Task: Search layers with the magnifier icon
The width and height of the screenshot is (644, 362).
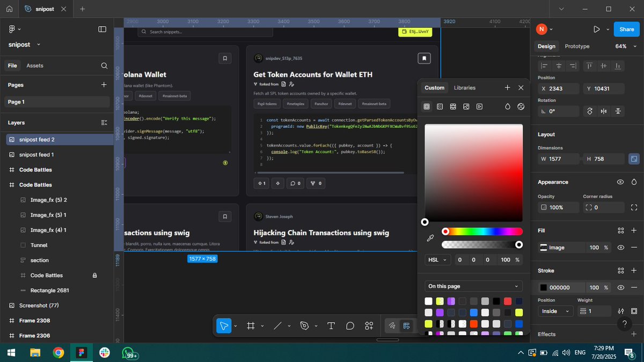Action: pos(104,65)
